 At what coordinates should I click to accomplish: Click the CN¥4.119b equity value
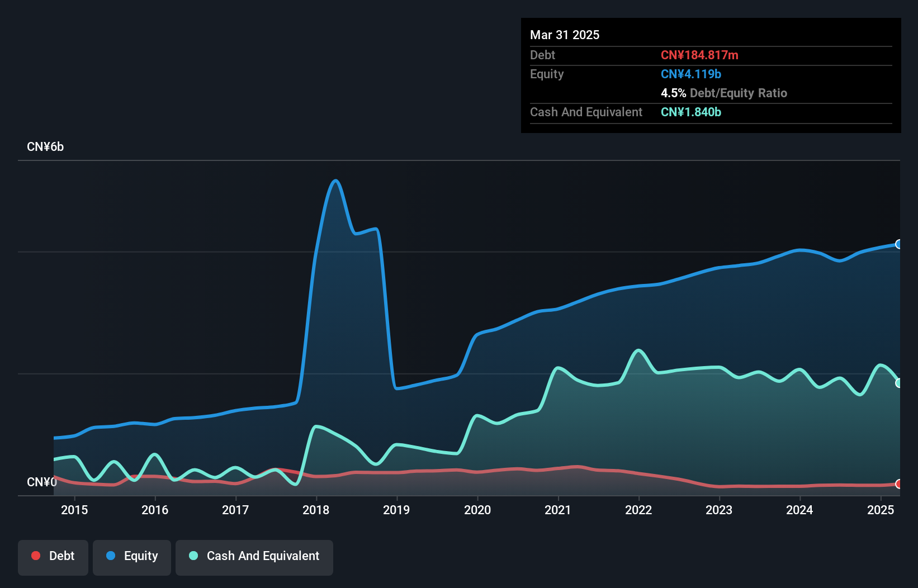tap(691, 74)
